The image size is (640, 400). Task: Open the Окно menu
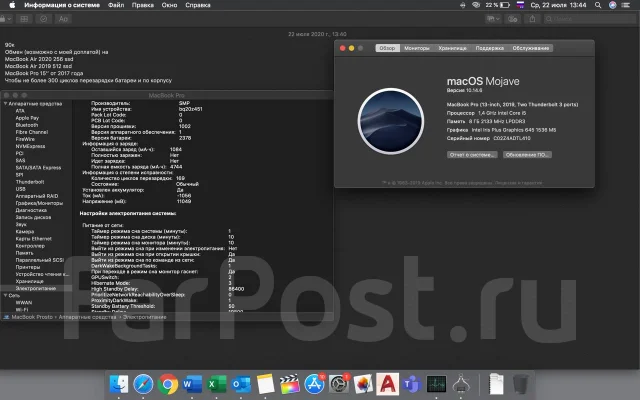pyautogui.click(x=169, y=5)
